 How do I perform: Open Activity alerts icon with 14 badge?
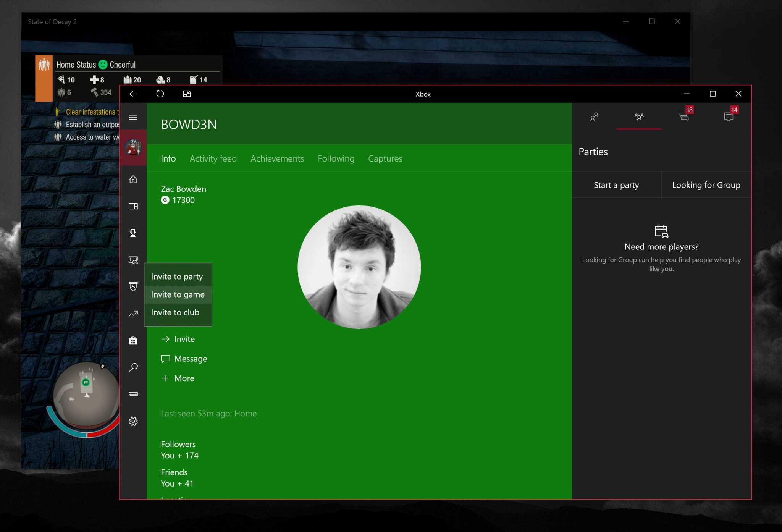pos(729,117)
